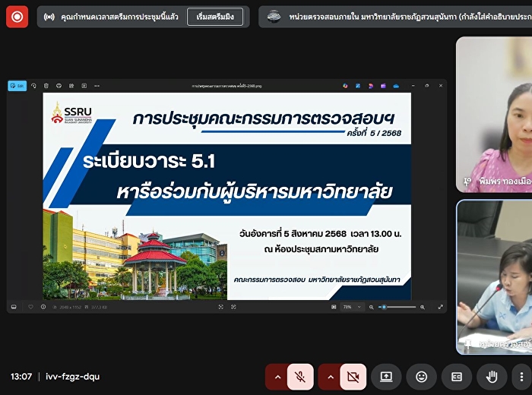Toggle raise hand button
The width and height of the screenshot is (532, 395).
[x=492, y=377]
